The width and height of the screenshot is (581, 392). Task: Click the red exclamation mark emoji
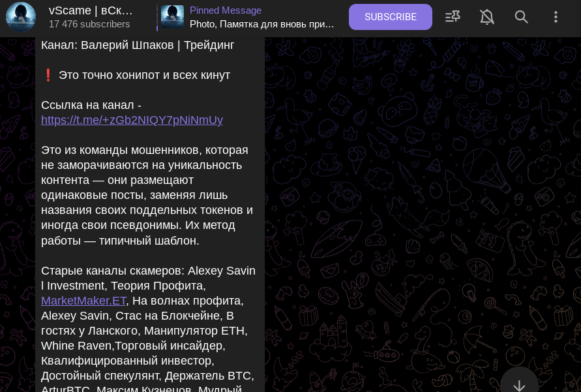coord(48,75)
